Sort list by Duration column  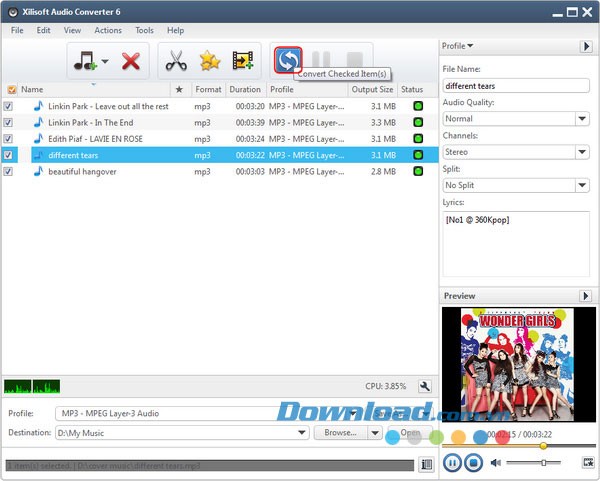(245, 90)
